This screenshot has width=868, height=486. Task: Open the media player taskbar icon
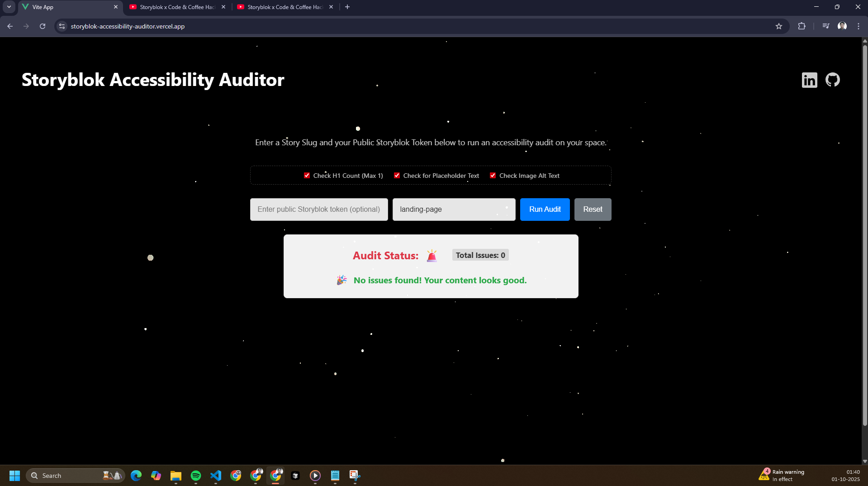(315, 476)
